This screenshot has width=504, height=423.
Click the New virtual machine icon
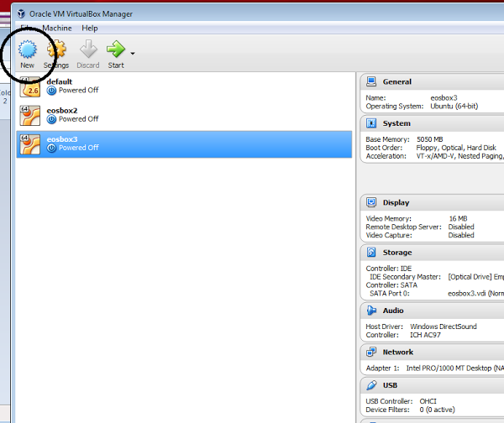click(28, 50)
